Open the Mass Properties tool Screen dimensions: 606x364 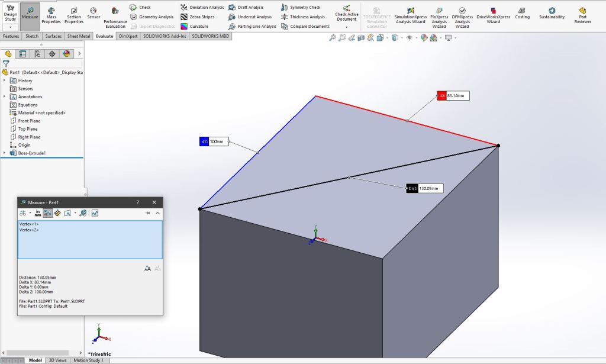pyautogui.click(x=51, y=15)
